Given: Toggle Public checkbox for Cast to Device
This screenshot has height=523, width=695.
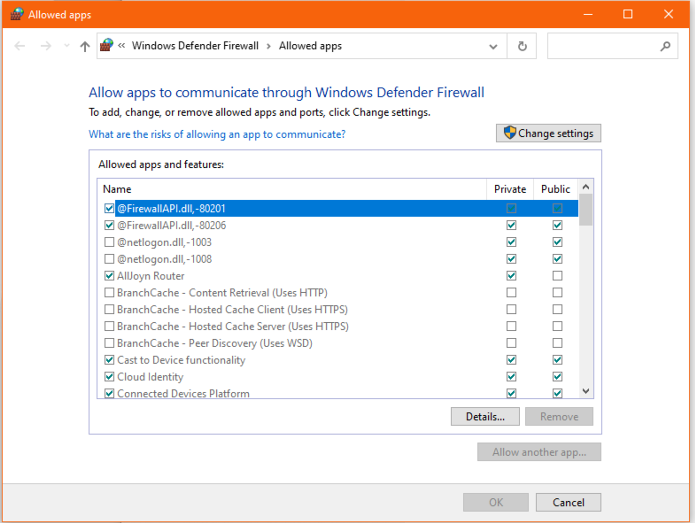Looking at the screenshot, I should click(x=557, y=360).
